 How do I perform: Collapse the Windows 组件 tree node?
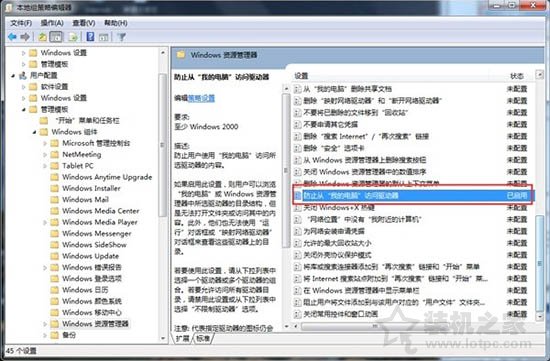[34, 132]
